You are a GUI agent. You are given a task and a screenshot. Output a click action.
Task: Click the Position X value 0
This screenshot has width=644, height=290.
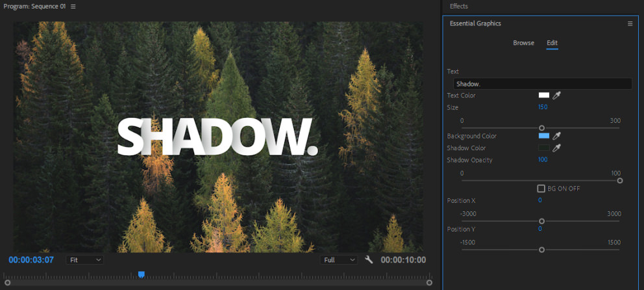coord(540,200)
